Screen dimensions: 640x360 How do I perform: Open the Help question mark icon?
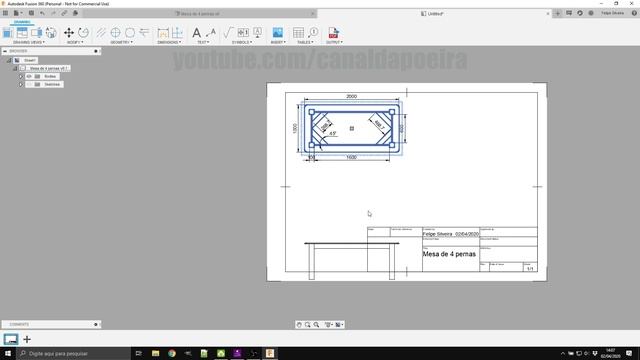click(634, 13)
